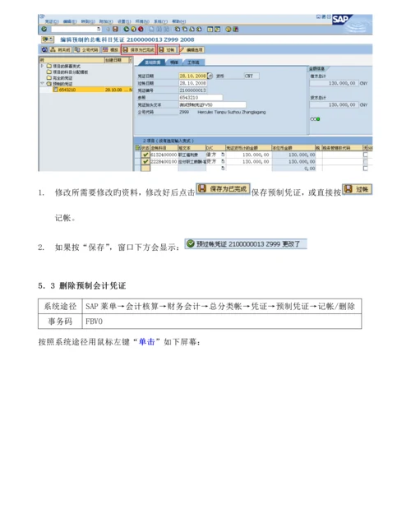411x532 pixels.
Task: Click the 凭证日期 field showing 28.10.2008
Action: pyautogui.click(x=192, y=76)
